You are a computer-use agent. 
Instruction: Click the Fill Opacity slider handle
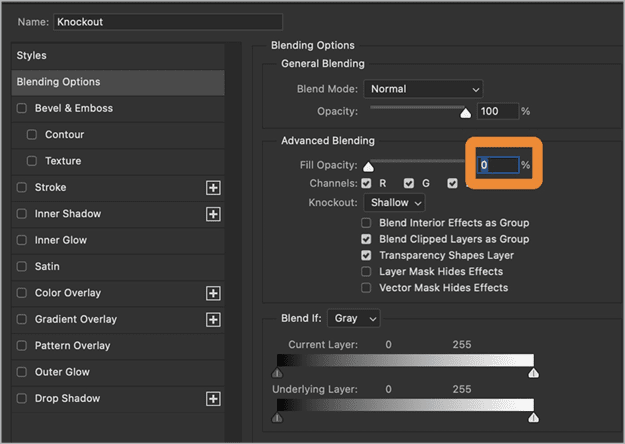[x=368, y=167]
